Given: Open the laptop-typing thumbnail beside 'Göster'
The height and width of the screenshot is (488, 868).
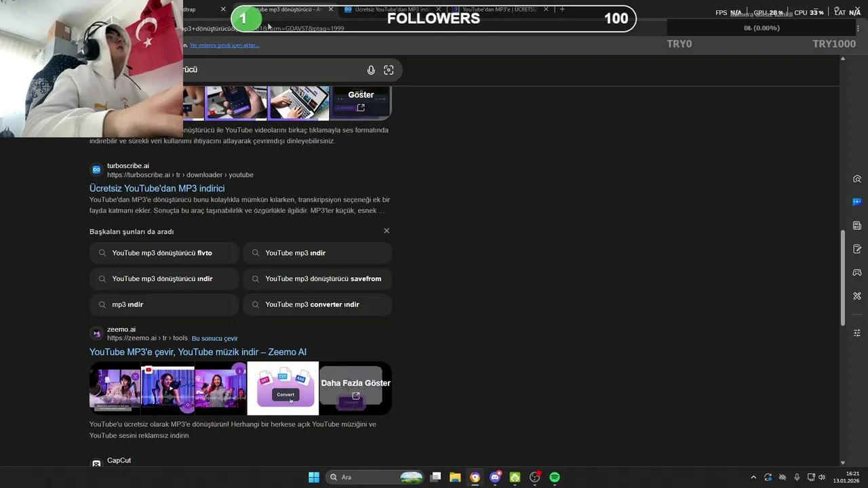Looking at the screenshot, I should 299,102.
